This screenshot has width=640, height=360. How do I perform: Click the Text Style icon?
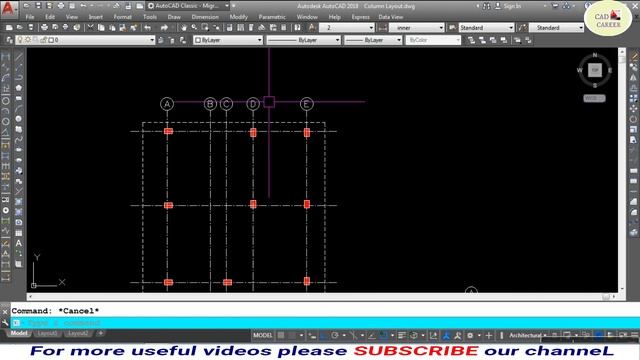(x=312, y=28)
